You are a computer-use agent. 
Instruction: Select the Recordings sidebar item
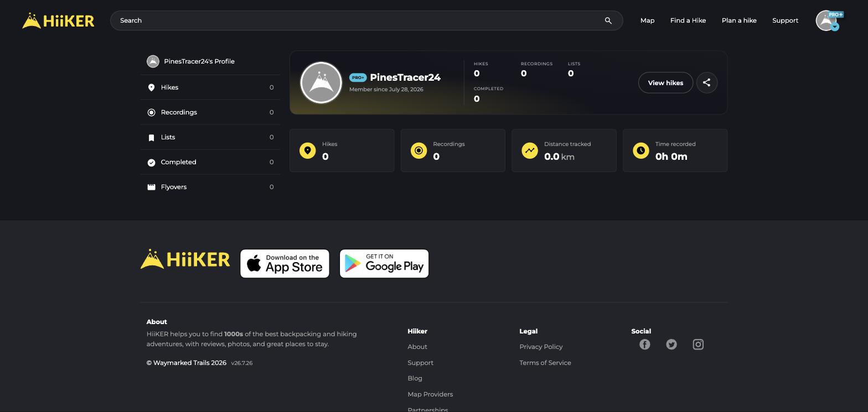click(x=210, y=112)
